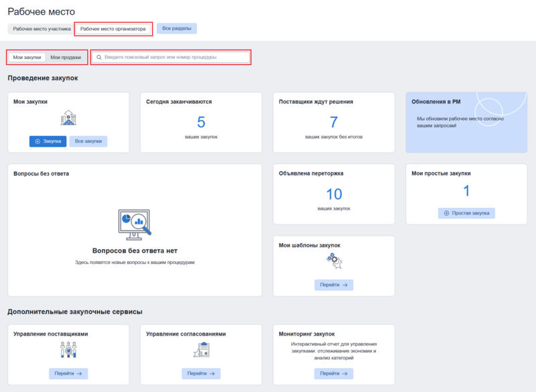
Task: Open Все разделы tab
Action: pyautogui.click(x=177, y=29)
